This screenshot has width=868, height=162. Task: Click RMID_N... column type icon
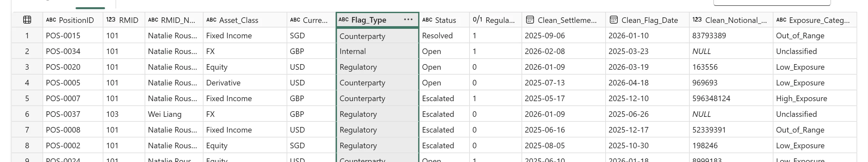tap(153, 20)
